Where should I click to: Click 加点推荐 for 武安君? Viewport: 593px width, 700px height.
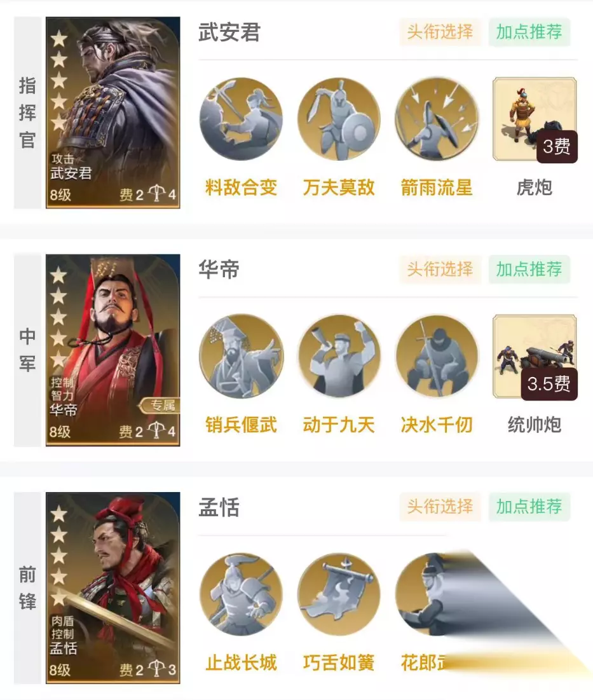coord(529,32)
